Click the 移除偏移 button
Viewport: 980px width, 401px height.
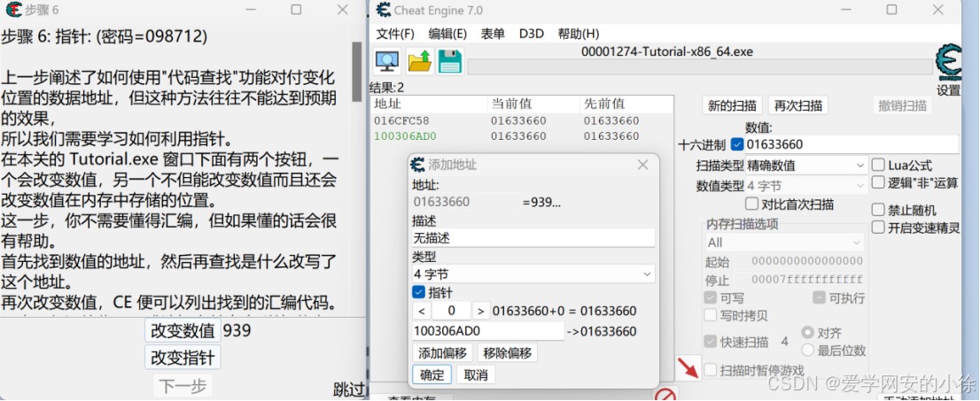tap(508, 353)
